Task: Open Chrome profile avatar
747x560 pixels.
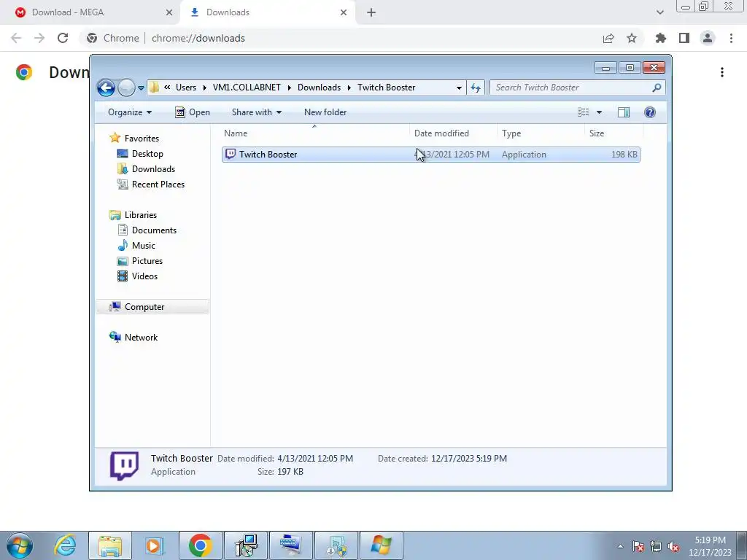Action: click(x=708, y=38)
